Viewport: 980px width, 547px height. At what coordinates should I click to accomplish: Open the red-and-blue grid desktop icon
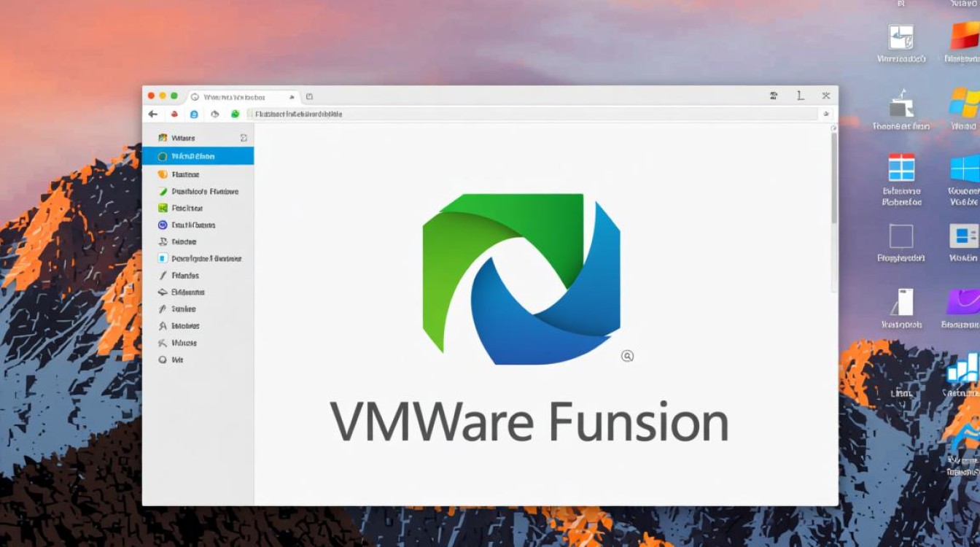tap(901, 168)
